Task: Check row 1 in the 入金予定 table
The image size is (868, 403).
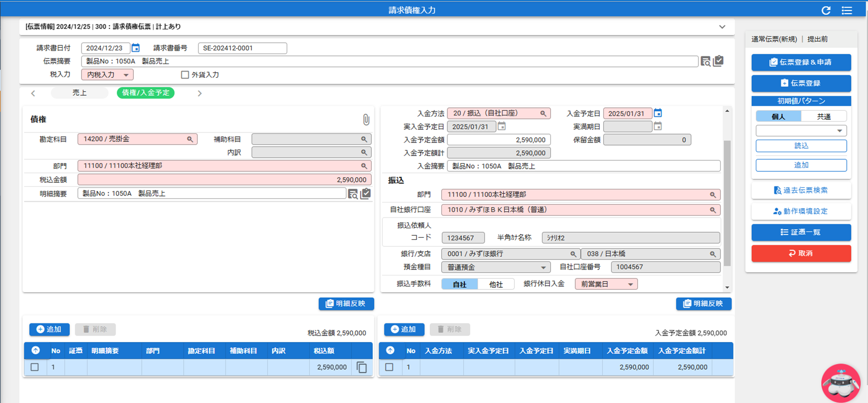Action: tap(389, 367)
